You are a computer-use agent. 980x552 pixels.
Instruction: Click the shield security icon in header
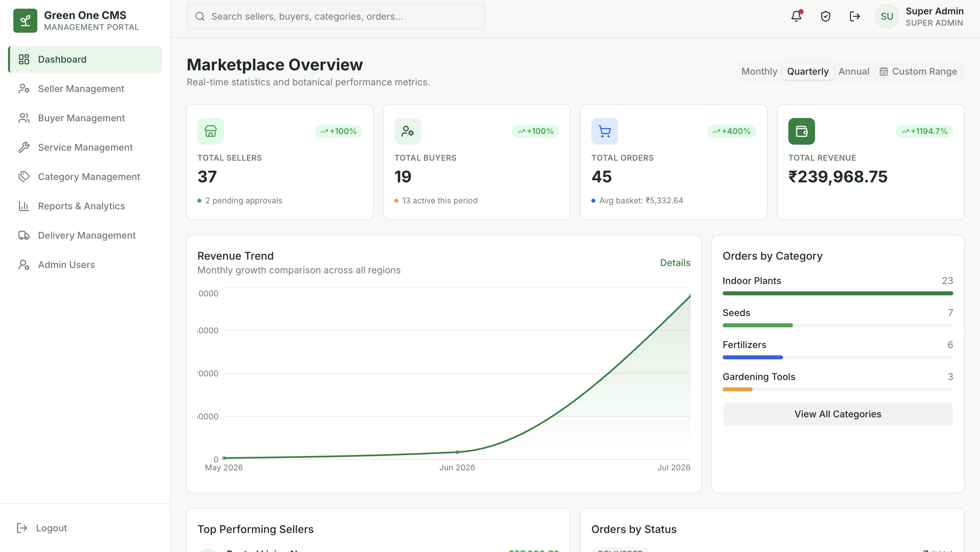click(825, 16)
